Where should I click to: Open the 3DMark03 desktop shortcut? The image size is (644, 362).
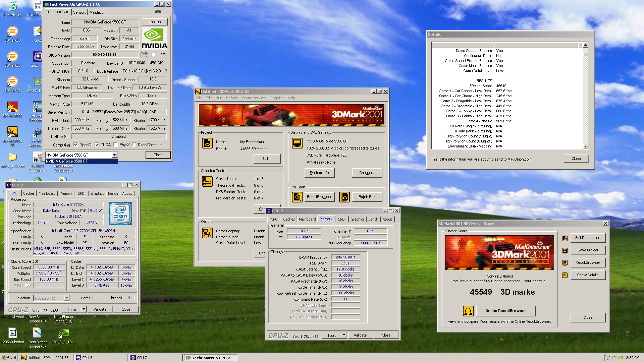tap(12, 34)
